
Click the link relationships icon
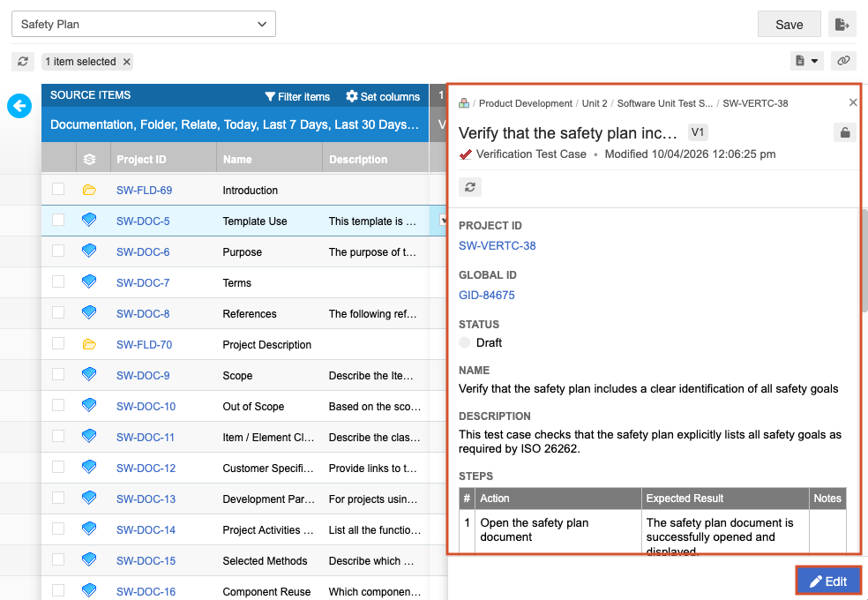[843, 61]
